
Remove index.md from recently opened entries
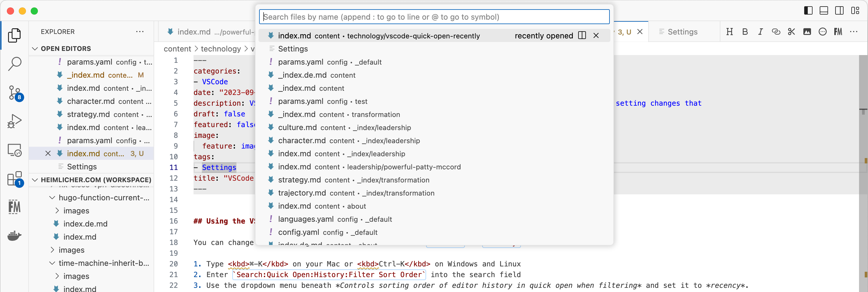click(596, 35)
